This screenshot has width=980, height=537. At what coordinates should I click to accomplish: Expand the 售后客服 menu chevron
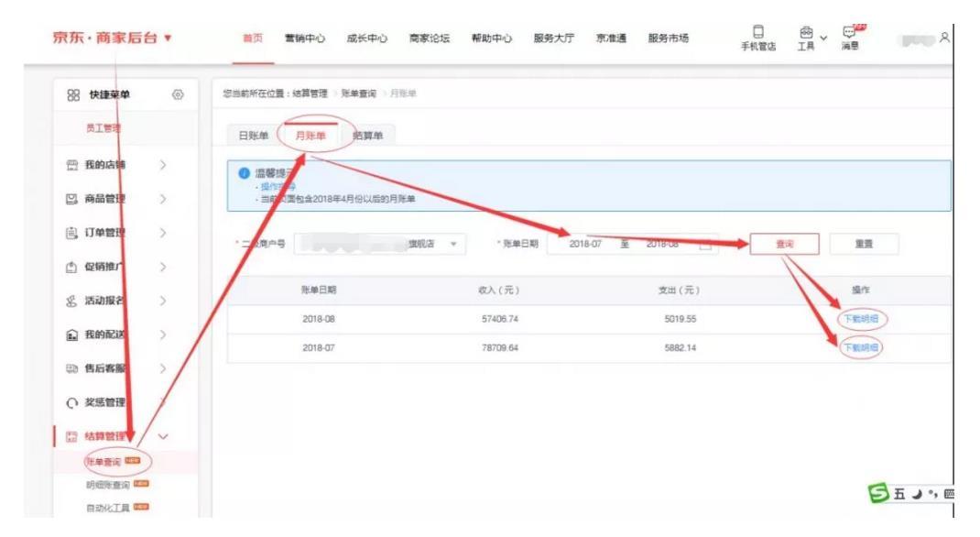(x=163, y=368)
